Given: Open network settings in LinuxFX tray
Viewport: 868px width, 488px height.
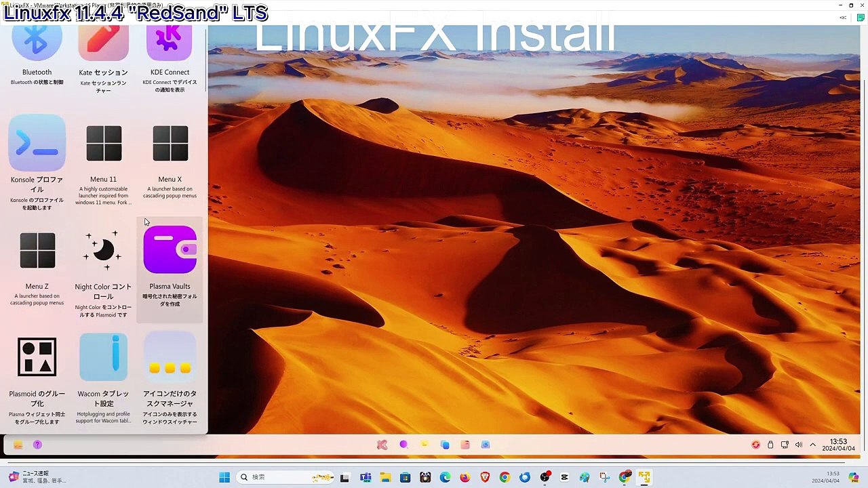Looking at the screenshot, I should click(x=785, y=445).
